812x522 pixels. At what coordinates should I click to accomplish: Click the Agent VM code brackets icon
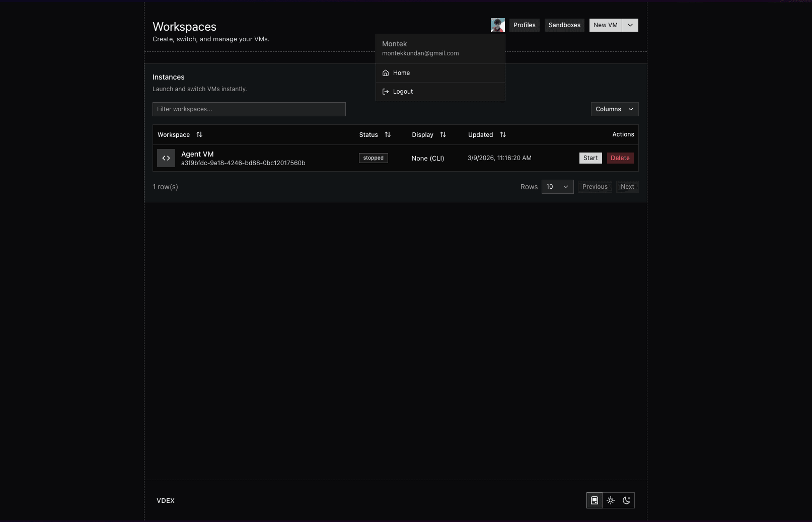(166, 158)
